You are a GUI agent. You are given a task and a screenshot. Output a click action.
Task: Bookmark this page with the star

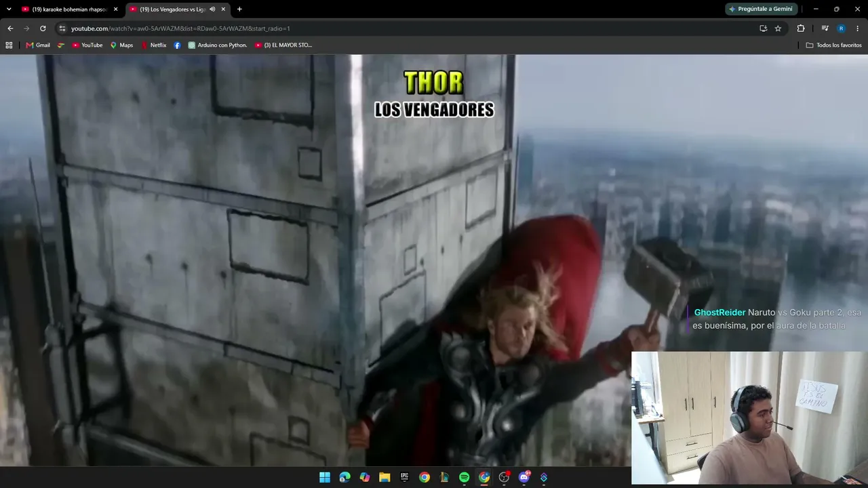[778, 28]
